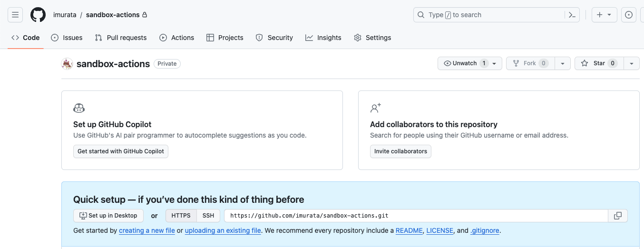Go to the repository Settings tab

[x=372, y=38]
